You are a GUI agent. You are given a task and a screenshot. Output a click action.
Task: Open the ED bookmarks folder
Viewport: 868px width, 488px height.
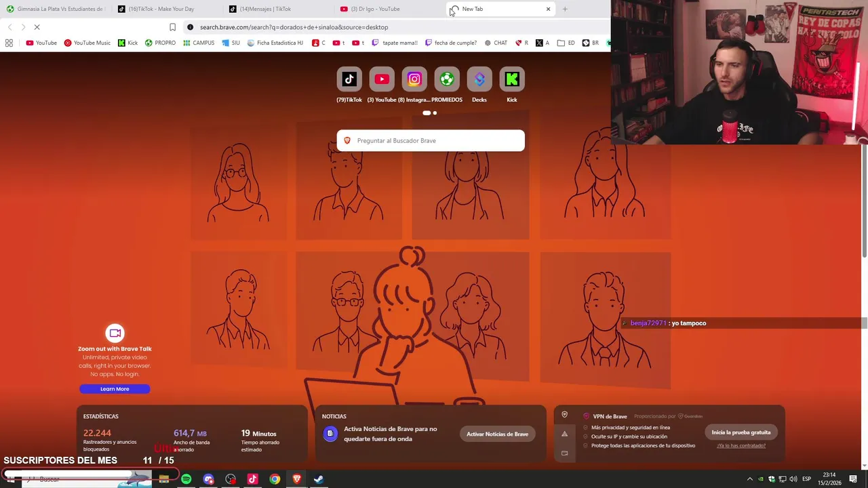566,43
